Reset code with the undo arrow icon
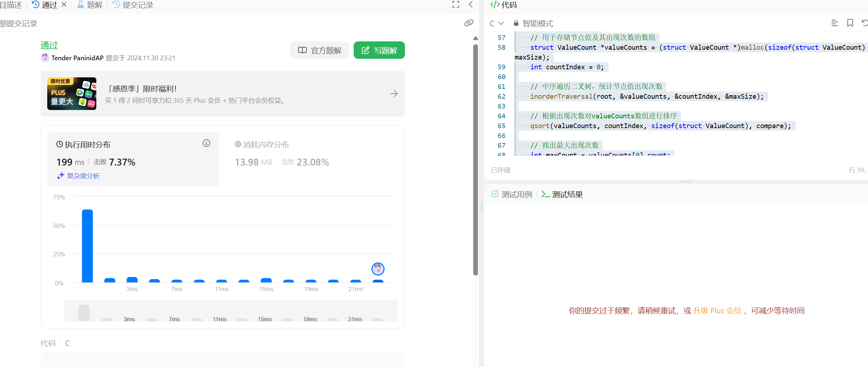Screen dimensions: 868x367 point(864,23)
